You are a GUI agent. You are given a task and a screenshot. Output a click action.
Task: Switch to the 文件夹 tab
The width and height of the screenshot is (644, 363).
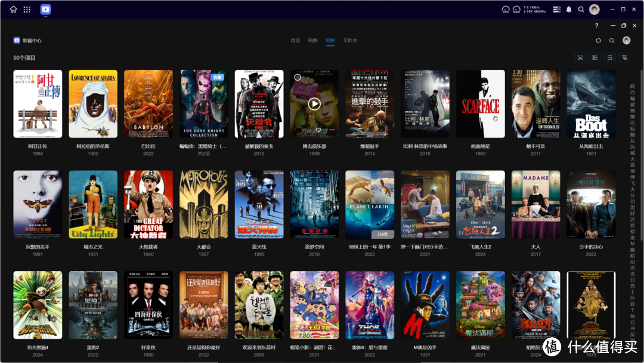[350, 41]
